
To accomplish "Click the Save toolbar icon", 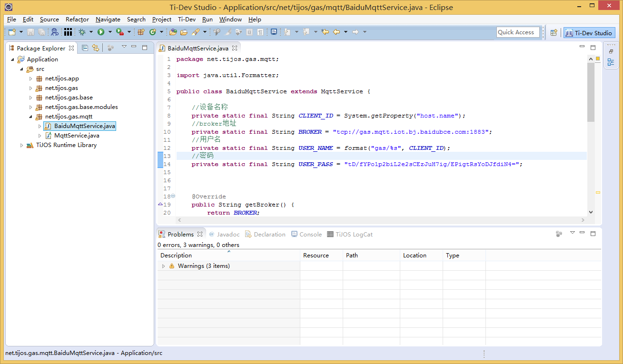I will pyautogui.click(x=30, y=32).
